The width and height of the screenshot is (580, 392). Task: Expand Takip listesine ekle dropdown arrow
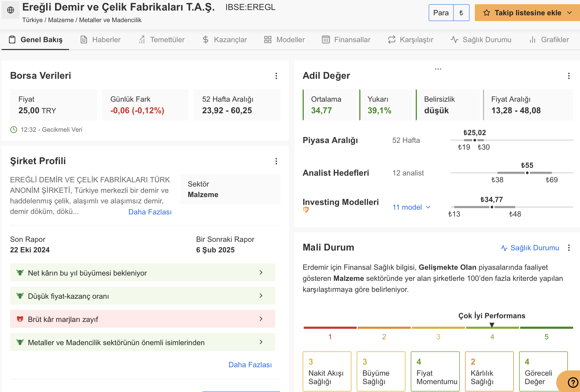click(x=569, y=13)
